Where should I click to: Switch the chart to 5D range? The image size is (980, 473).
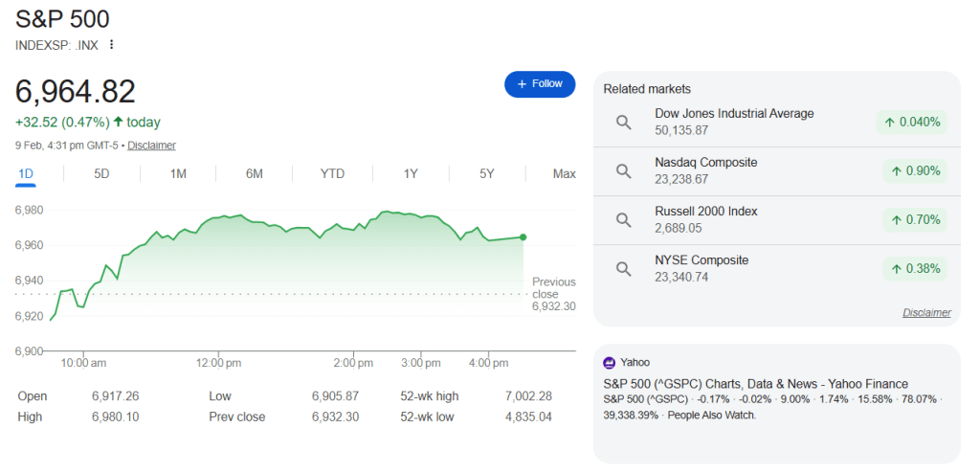[x=101, y=174]
